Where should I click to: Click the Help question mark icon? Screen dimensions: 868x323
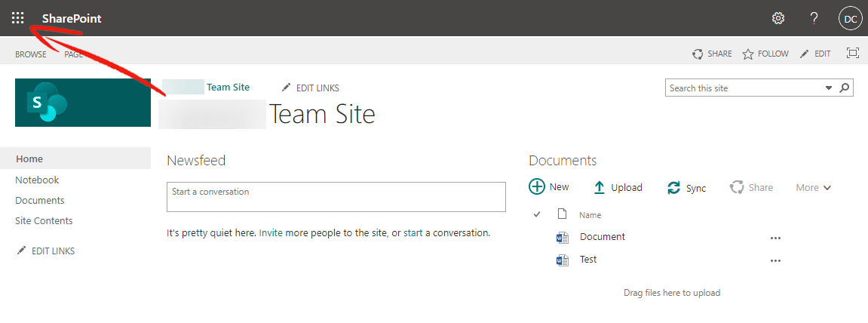point(814,19)
